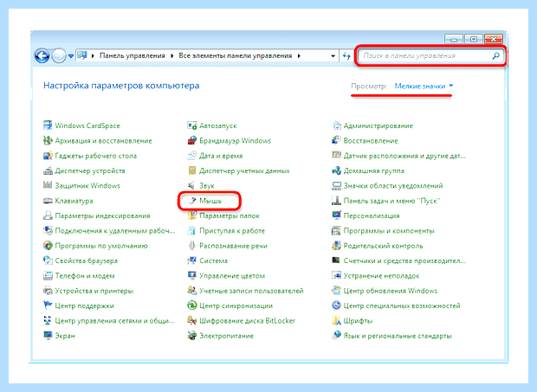Open the Параметры папок link
Viewport: 537px width, 392px height.
pyautogui.click(x=230, y=215)
